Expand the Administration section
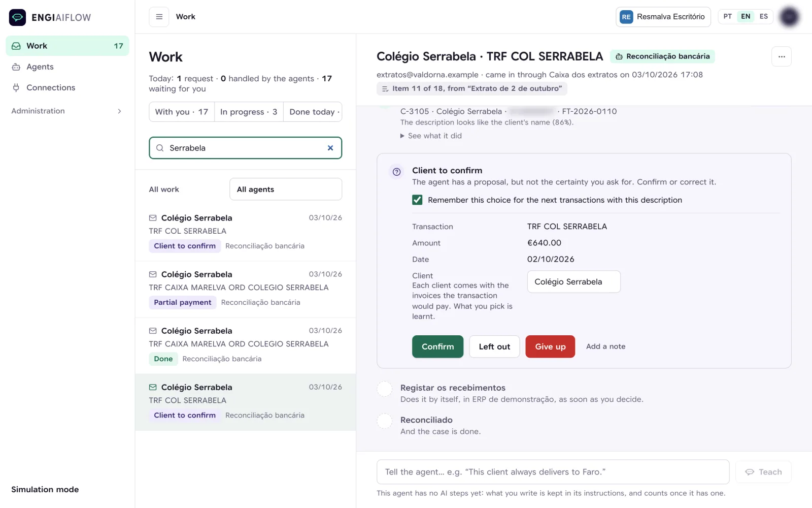This screenshot has height=508, width=812. tap(67, 111)
